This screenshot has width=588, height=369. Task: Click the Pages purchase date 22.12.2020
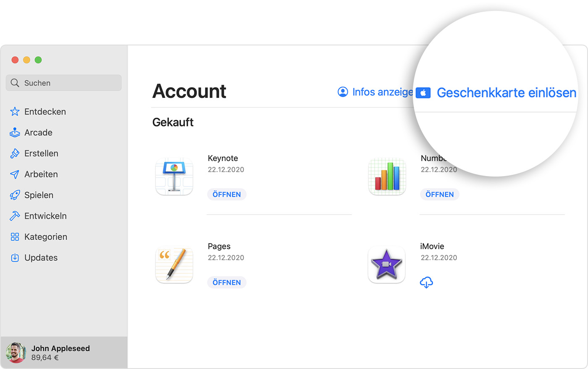226,258
